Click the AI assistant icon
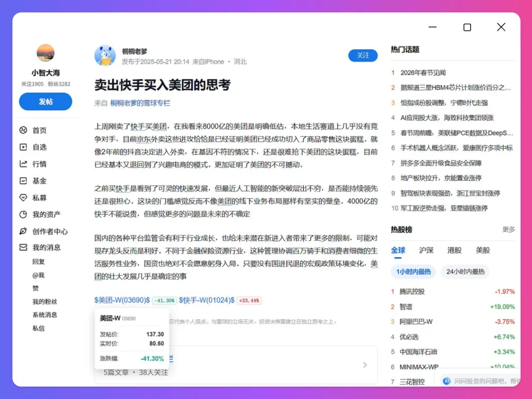The width and height of the screenshot is (532, 399). coord(447,381)
